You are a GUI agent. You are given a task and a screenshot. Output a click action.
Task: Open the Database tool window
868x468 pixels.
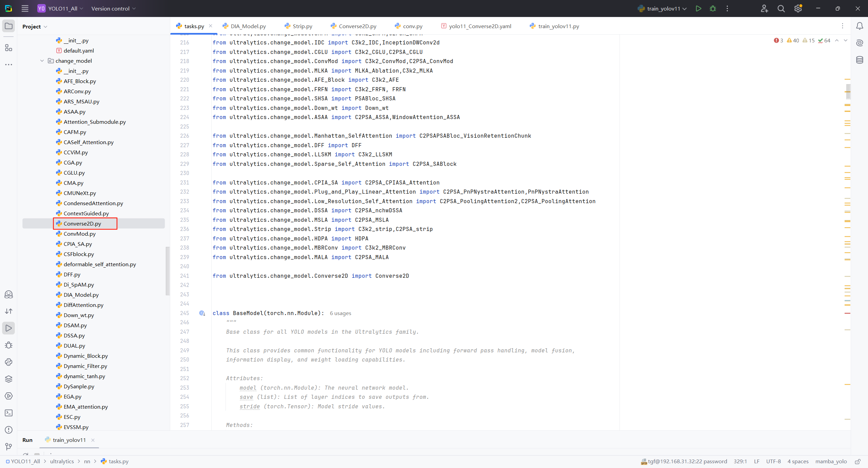click(x=860, y=60)
